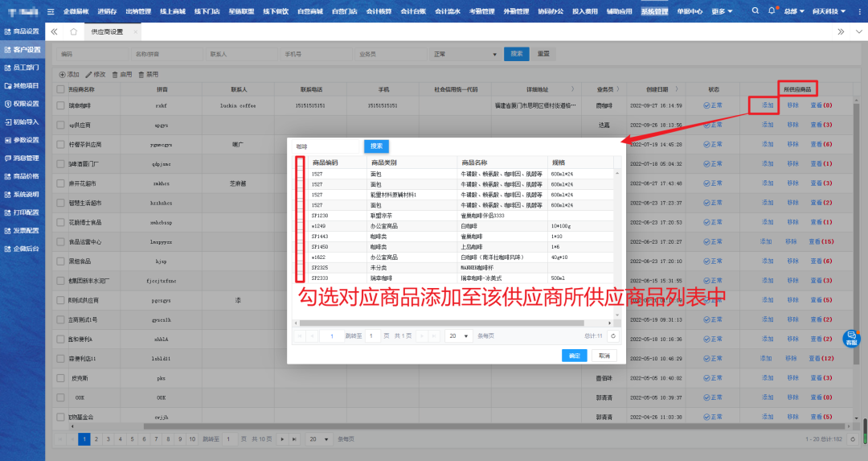Viewport: 868px width, 461px height.
Task: Click the home icon beside the tabs
Action: pyautogui.click(x=73, y=31)
